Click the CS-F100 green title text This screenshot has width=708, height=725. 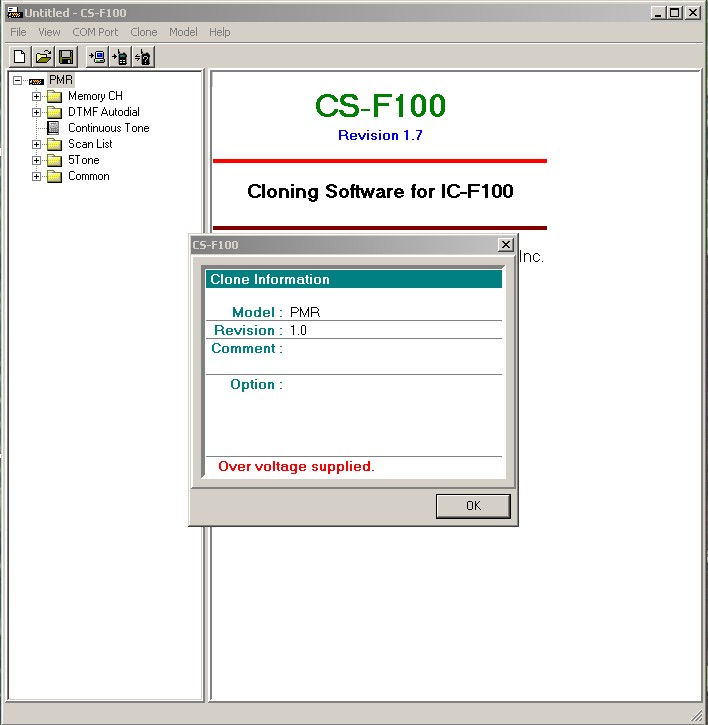click(x=380, y=105)
